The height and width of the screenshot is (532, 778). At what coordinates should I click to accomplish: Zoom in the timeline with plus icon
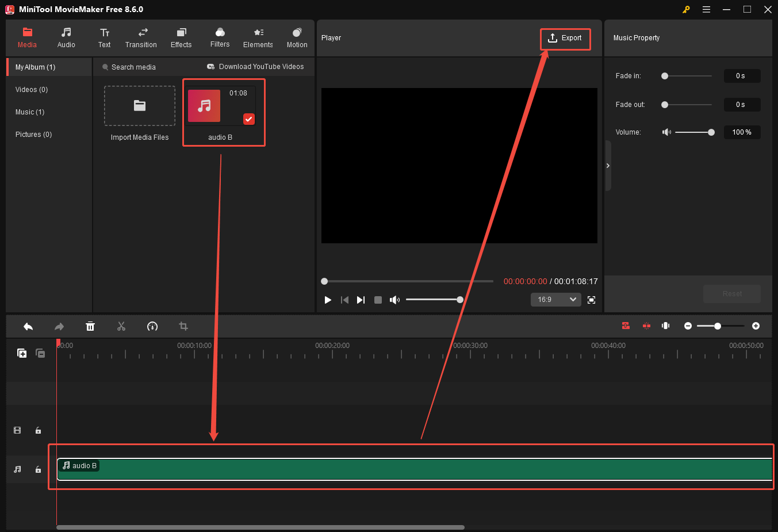pyautogui.click(x=756, y=326)
